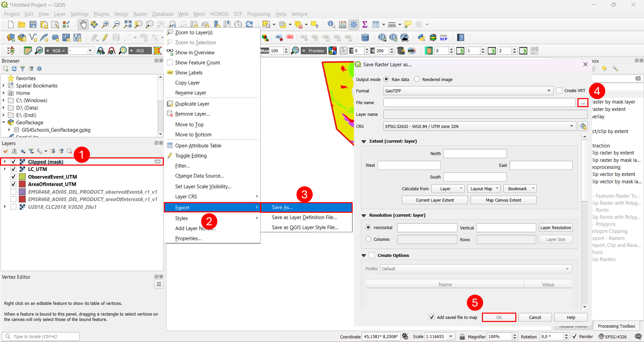This screenshot has height=342, width=644.
Task: Open the Python Console icon
Action: pyautogui.click(x=422, y=37)
